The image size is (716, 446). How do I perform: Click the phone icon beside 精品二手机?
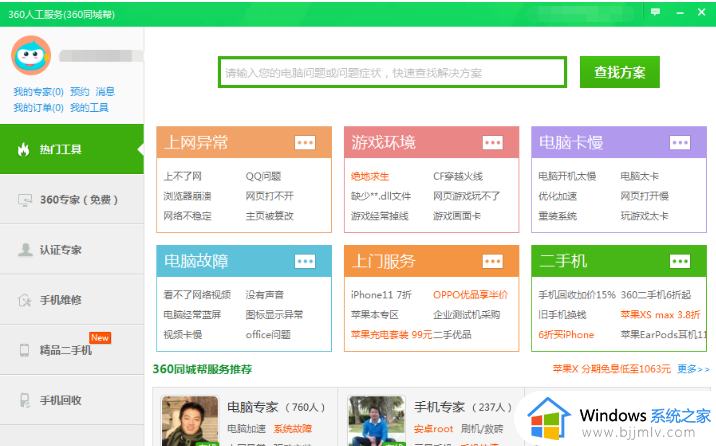[24, 350]
